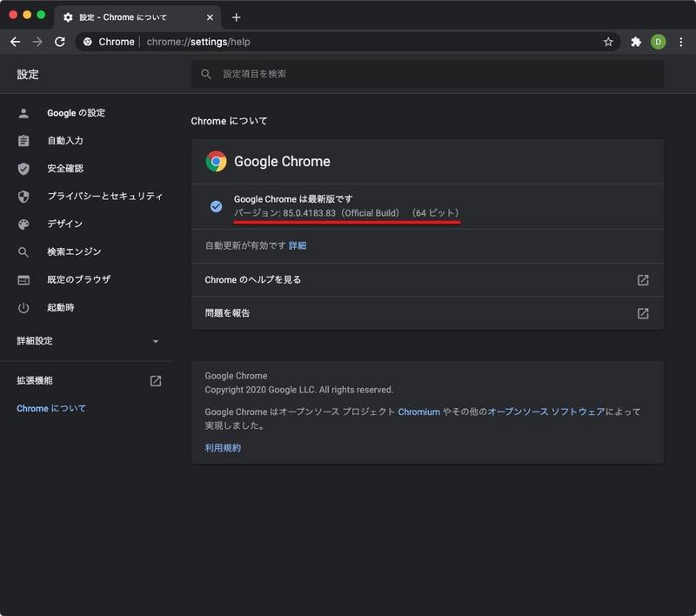Open Chrome のヘルプを見る row
Screen dimensions: 696x616
click(x=427, y=280)
